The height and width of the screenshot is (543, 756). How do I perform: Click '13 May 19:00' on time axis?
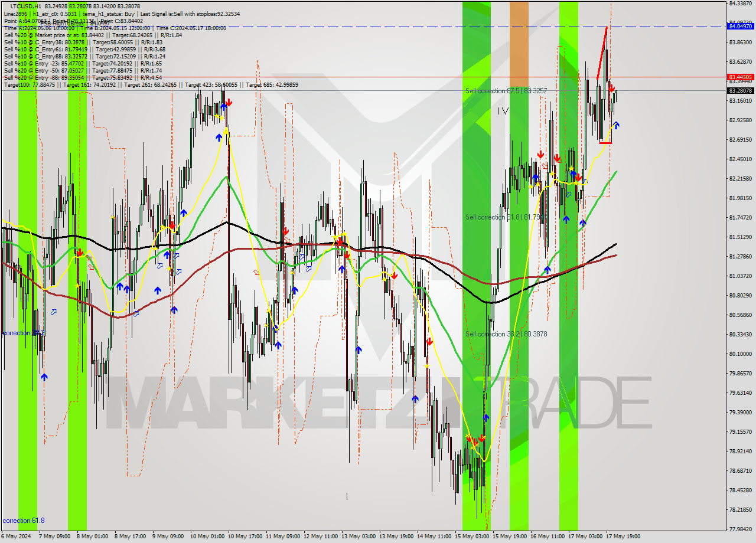[396, 537]
